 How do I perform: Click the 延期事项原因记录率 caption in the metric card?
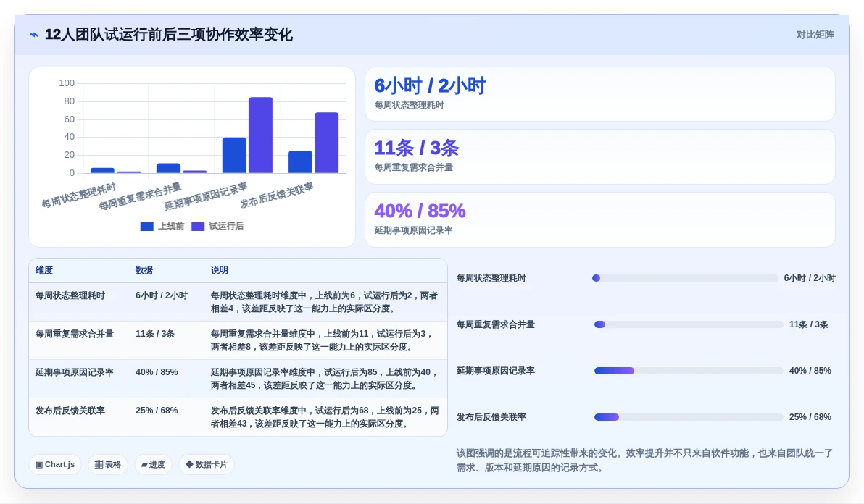pyautogui.click(x=413, y=230)
